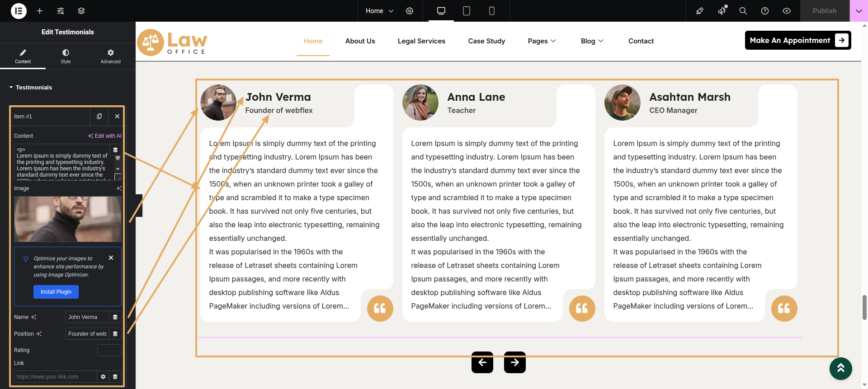This screenshot has width=868, height=389.
Task: Switch to the Style tab
Action: pyautogui.click(x=66, y=56)
